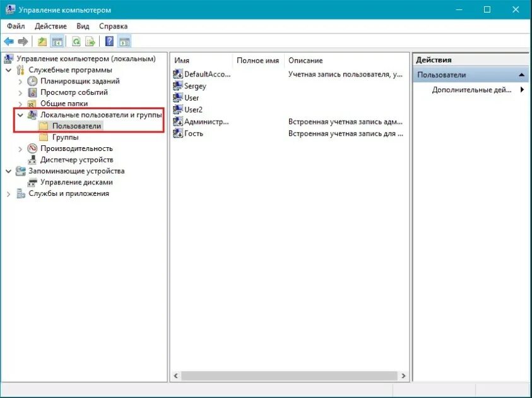The height and width of the screenshot is (398, 532).
Task: Click the Sergey user icon
Action: (x=178, y=85)
